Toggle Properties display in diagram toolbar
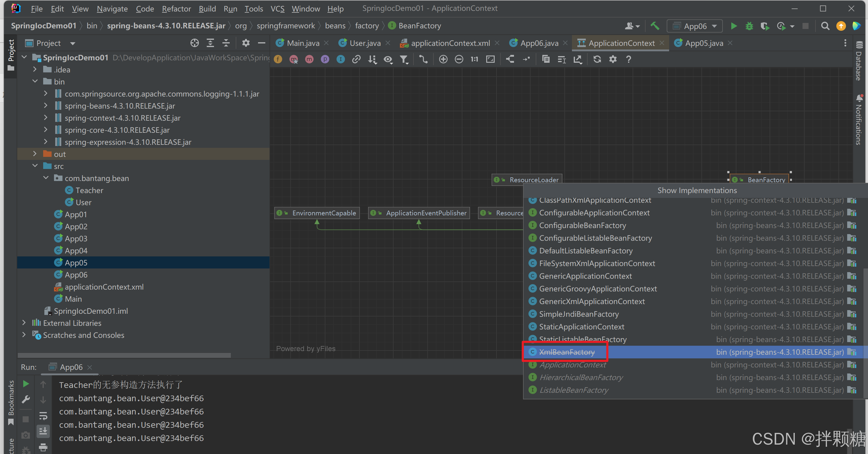The image size is (868, 454). click(x=325, y=59)
